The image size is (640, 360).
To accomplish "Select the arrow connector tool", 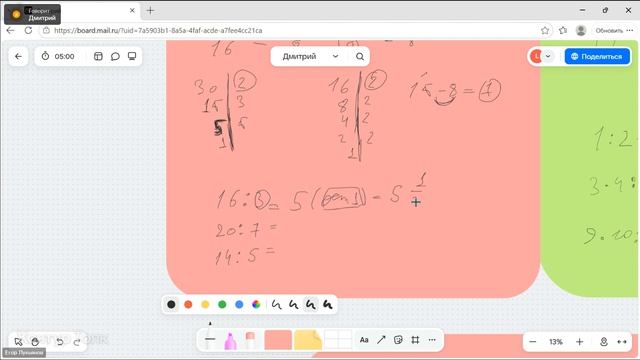I will tap(381, 340).
